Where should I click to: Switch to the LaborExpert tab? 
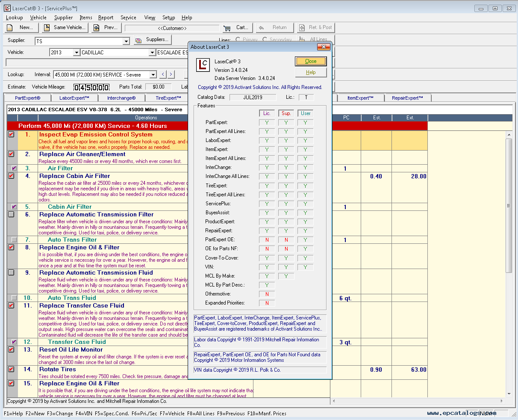[x=74, y=98]
